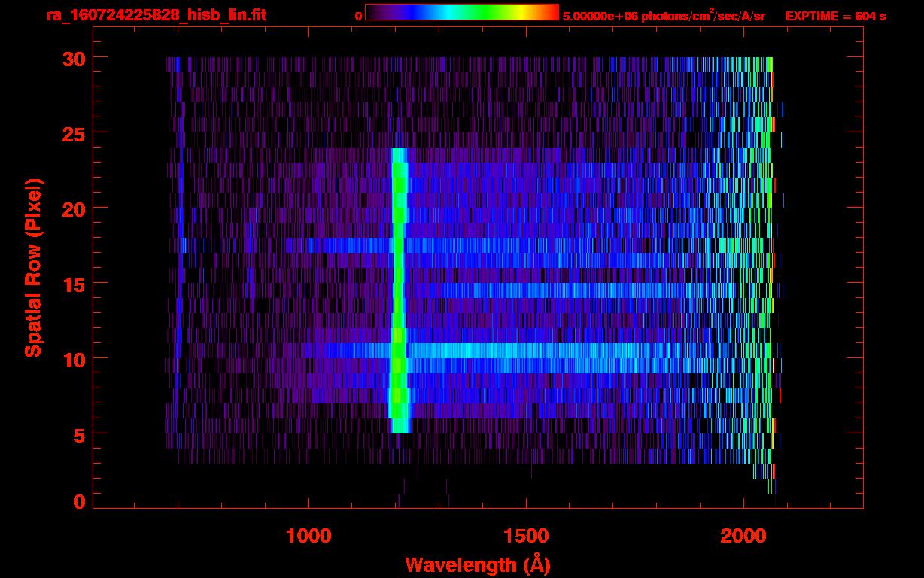Click the colorbar minimum label 0
The width and height of the screenshot is (924, 578).
click(358, 16)
